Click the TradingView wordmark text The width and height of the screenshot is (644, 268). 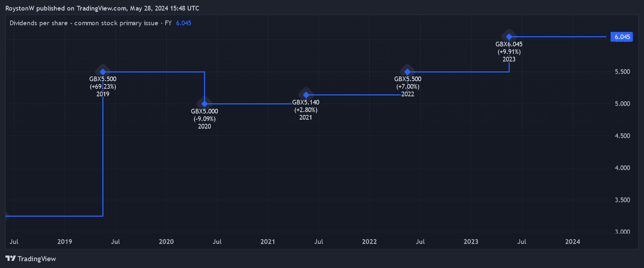[x=37, y=259]
